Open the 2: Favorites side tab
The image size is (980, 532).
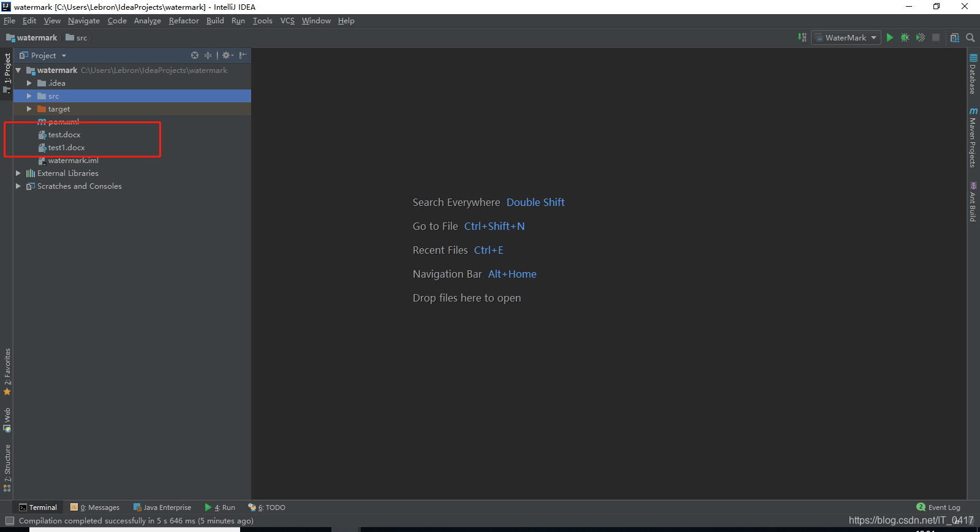[x=7, y=372]
